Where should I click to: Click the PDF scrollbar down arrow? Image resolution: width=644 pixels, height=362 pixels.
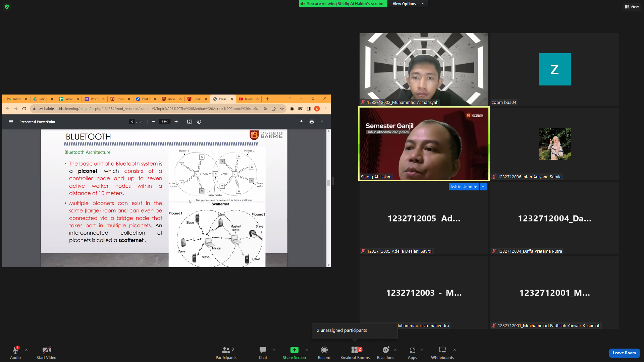[x=328, y=265]
